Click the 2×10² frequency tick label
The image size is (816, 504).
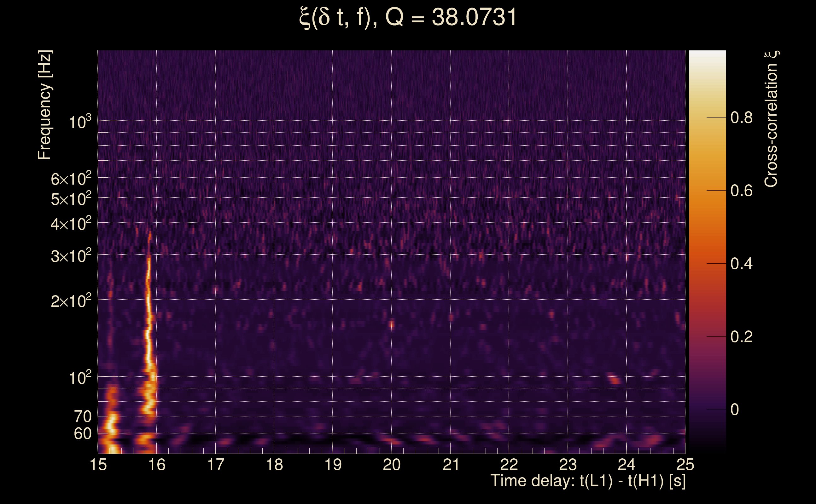[x=71, y=301]
